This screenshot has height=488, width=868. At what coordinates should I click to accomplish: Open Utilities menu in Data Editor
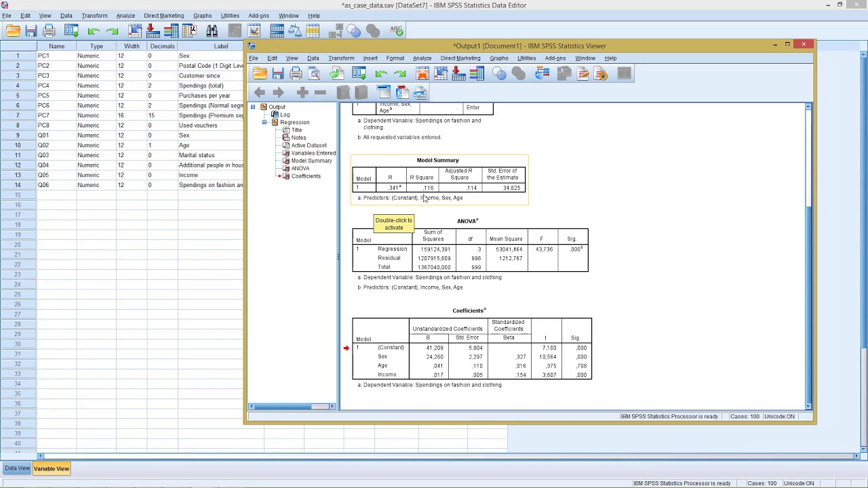(x=230, y=16)
